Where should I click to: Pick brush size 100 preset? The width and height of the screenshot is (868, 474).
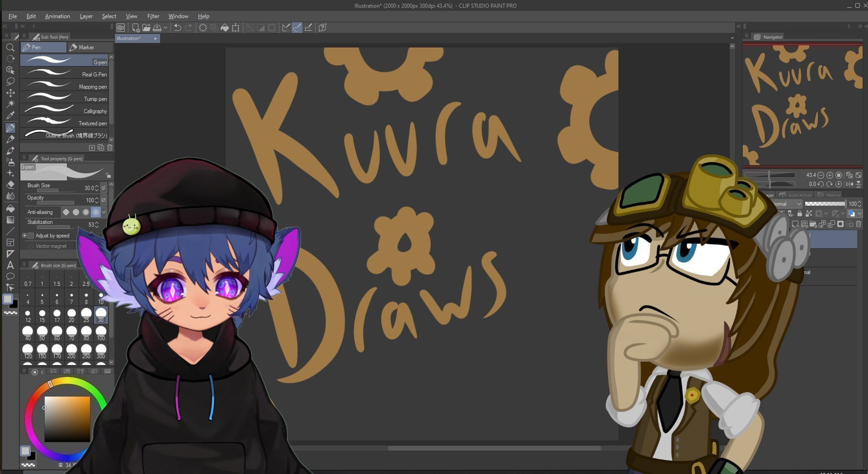tap(101, 333)
